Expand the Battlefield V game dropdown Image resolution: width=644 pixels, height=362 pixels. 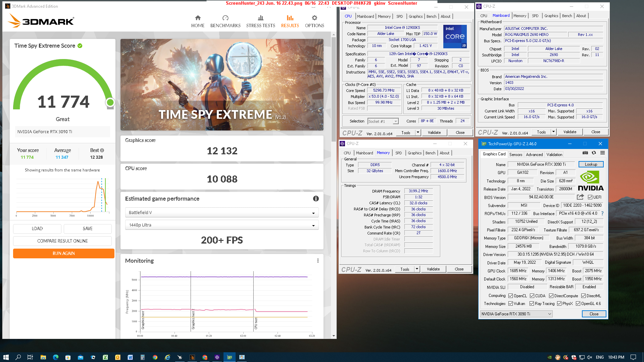pos(221,213)
